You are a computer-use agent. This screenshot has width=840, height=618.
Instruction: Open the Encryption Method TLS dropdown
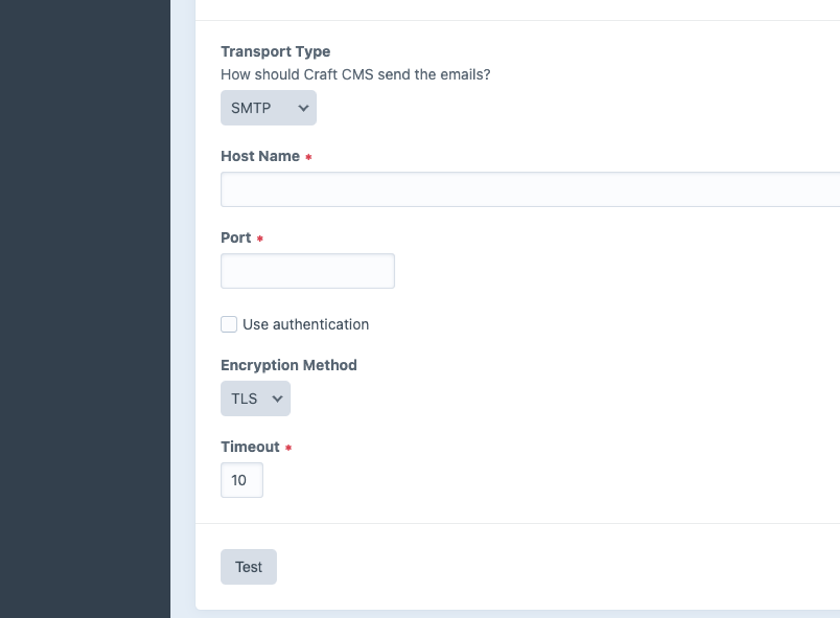pyautogui.click(x=255, y=398)
